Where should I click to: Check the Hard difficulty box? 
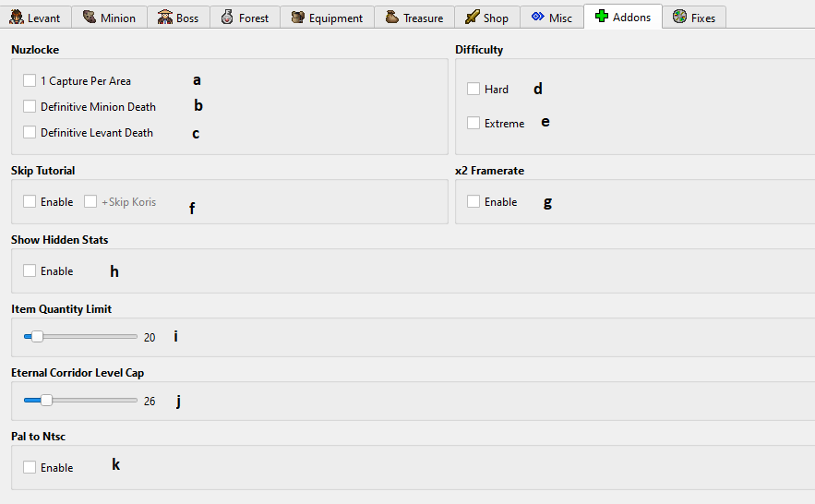[x=473, y=90]
